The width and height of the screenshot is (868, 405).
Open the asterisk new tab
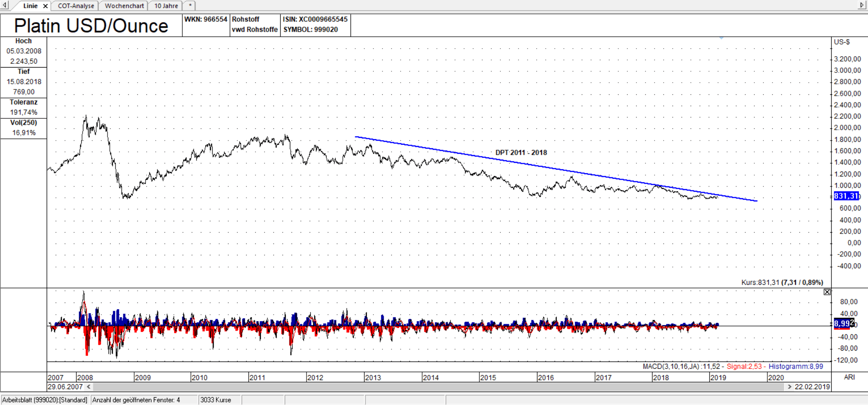pos(190,6)
